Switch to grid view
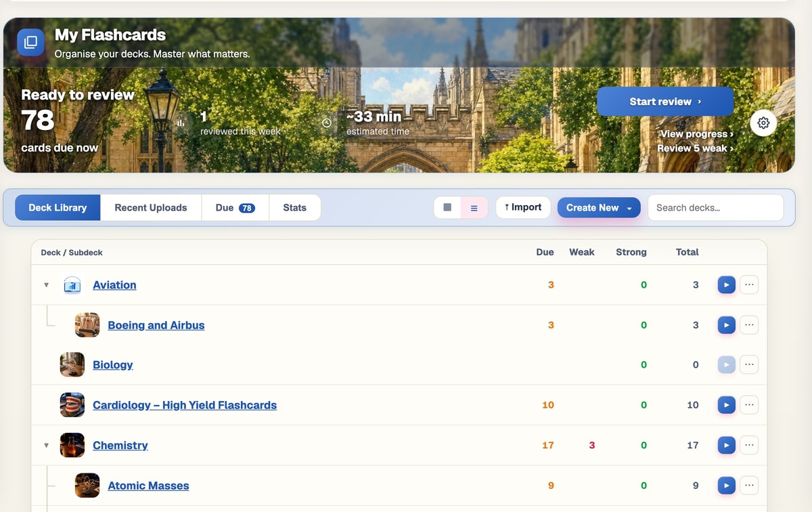Viewport: 812px width, 512px height. pyautogui.click(x=447, y=208)
